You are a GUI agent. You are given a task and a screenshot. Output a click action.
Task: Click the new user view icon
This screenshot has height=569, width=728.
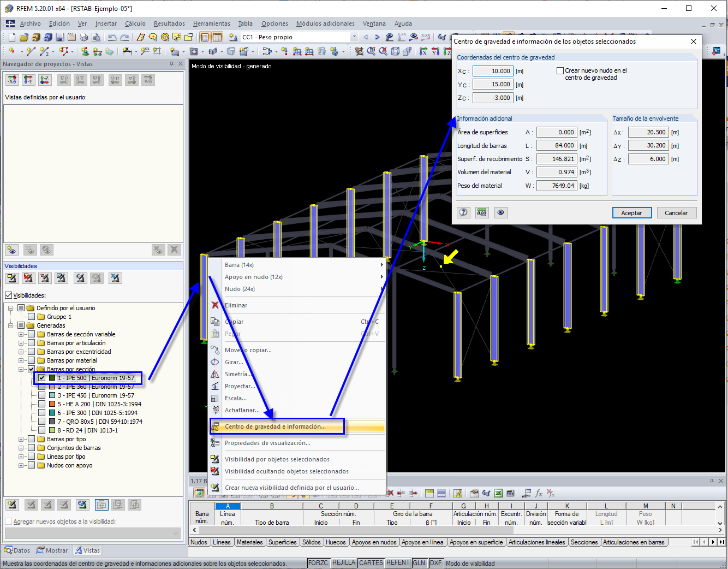coord(12,250)
